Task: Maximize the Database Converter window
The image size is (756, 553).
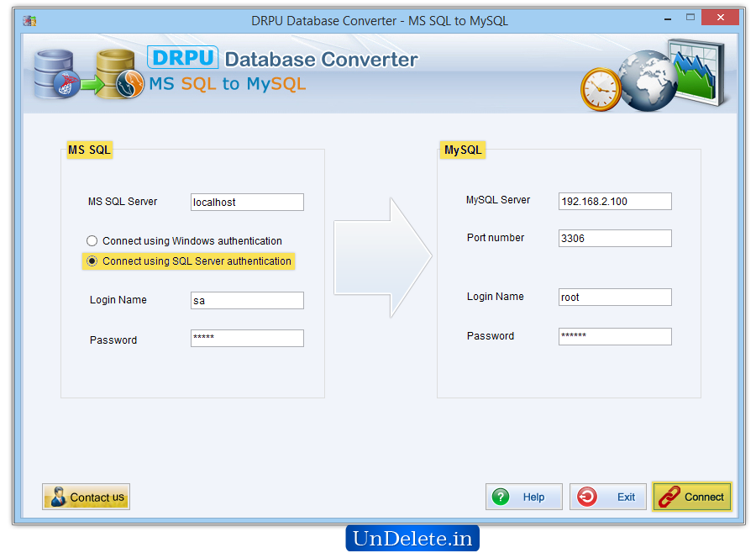Action: [x=690, y=18]
